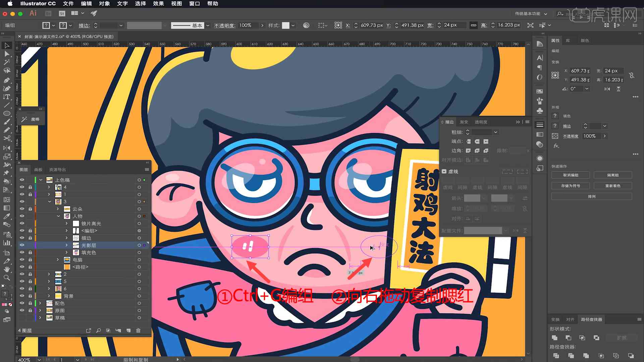Select the Pen tool
This screenshot has height=362, width=644.
[x=7, y=80]
